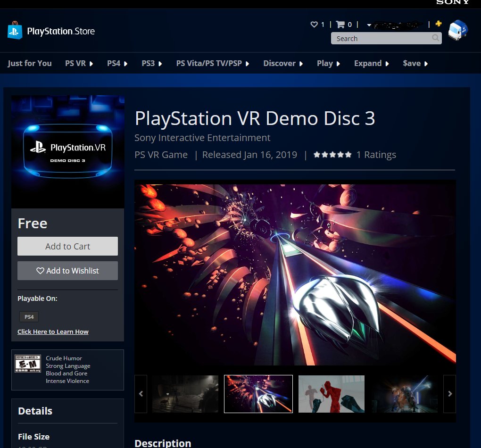Click the Crude Humor descriptor text

pyautogui.click(x=64, y=358)
